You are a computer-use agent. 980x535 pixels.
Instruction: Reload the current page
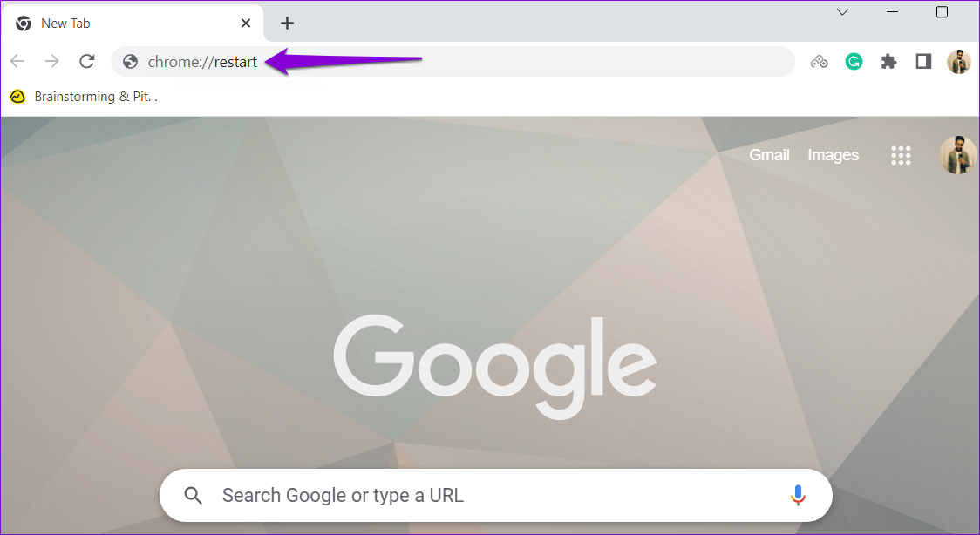click(87, 61)
